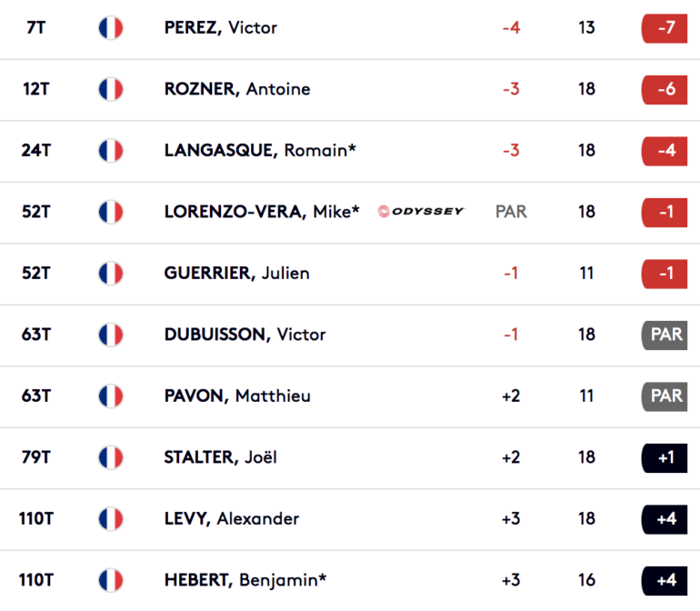This screenshot has width=700, height=611.
Task: Open LEVY, Alexander's player profile
Action: [x=231, y=518]
